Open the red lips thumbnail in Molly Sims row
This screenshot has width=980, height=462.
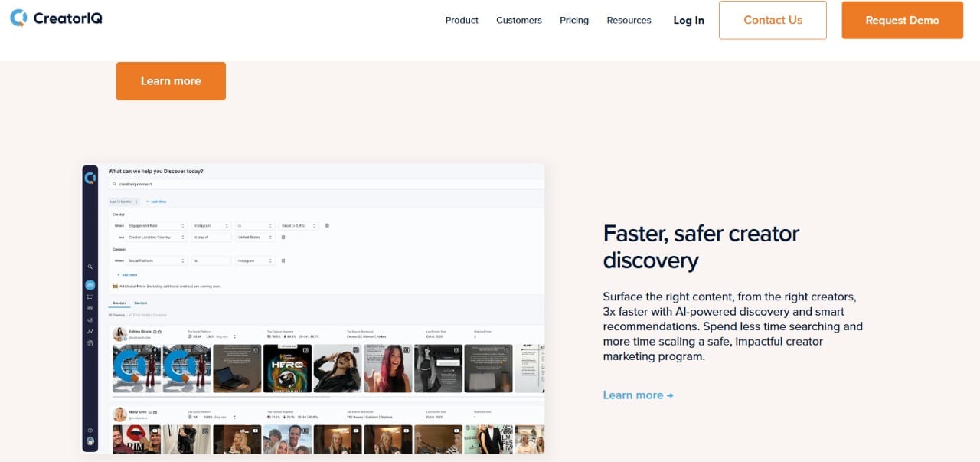(136, 439)
